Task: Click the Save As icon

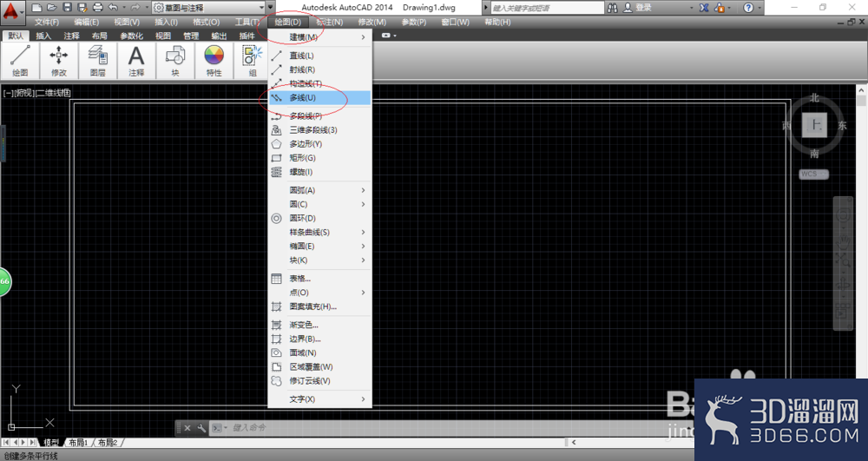Action: [x=82, y=8]
